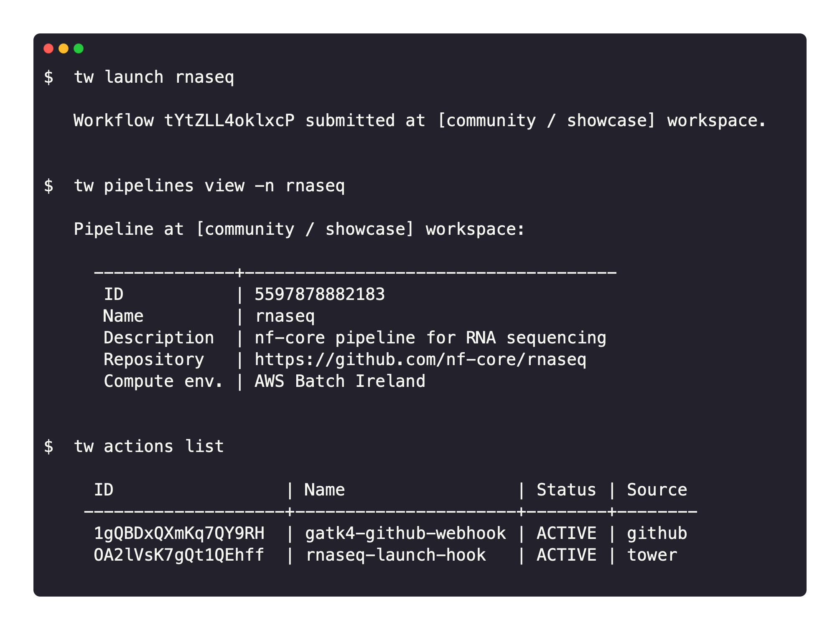Click the 'tw launch rnaseq' command text
Screen dimensions: 840x630
pyautogui.click(x=154, y=77)
